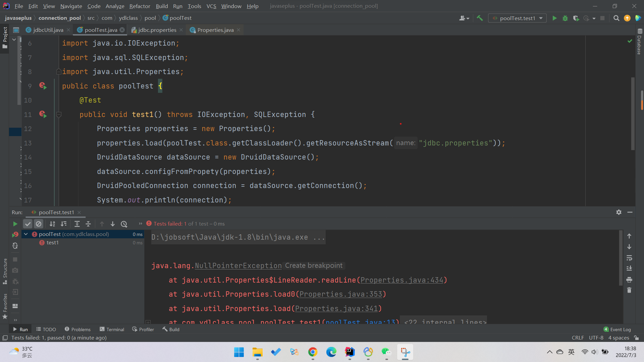
Task: Fold the import block at line 8
Action: point(59,71)
